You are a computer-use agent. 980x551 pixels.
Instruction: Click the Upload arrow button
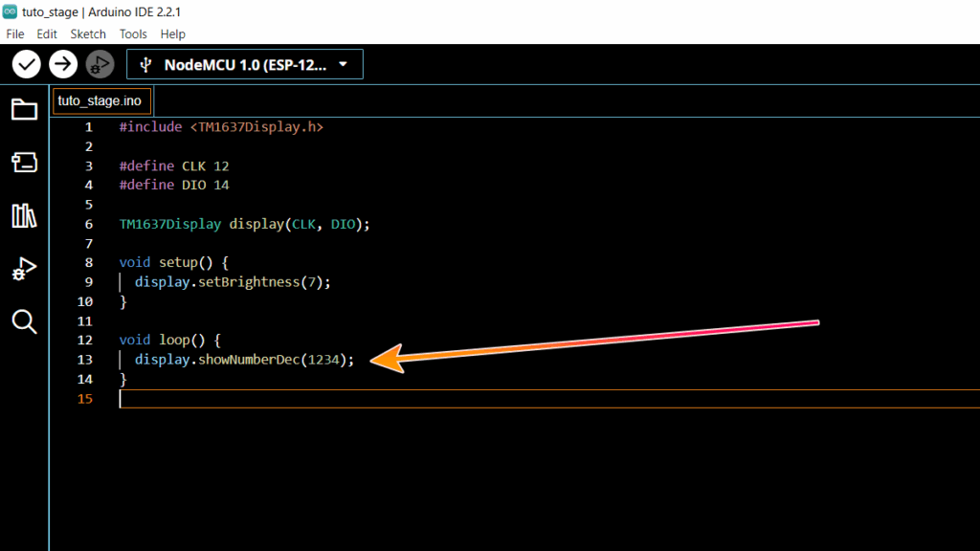point(63,64)
